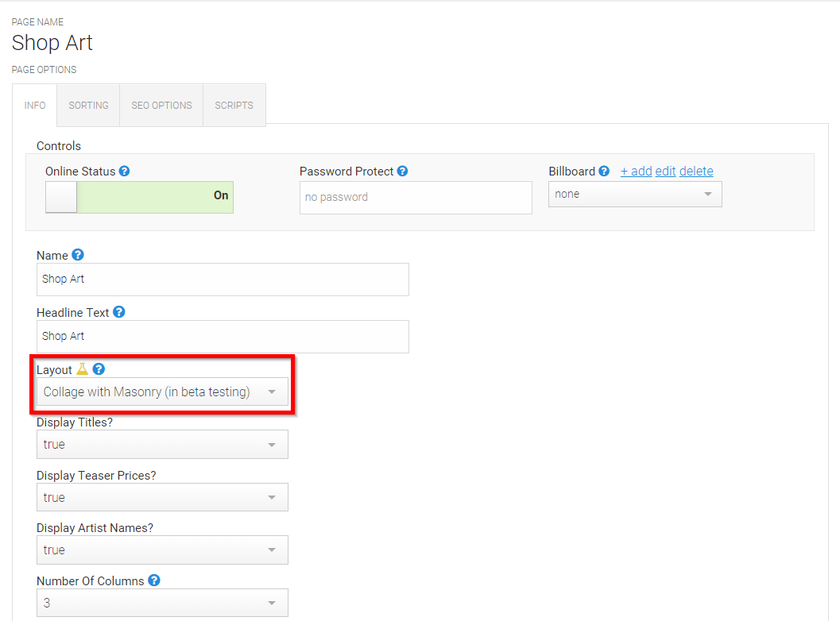Click Number Of Columns help icon

pyautogui.click(x=154, y=580)
